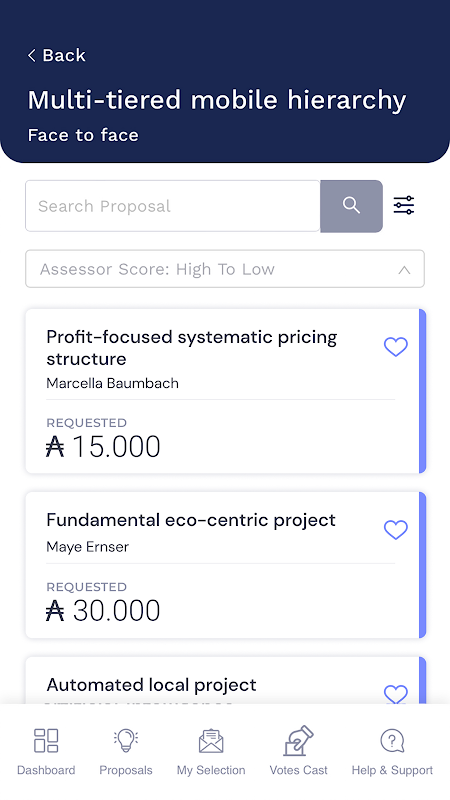Click the back chevron arrow
The height and width of the screenshot is (800, 450).
tap(32, 55)
